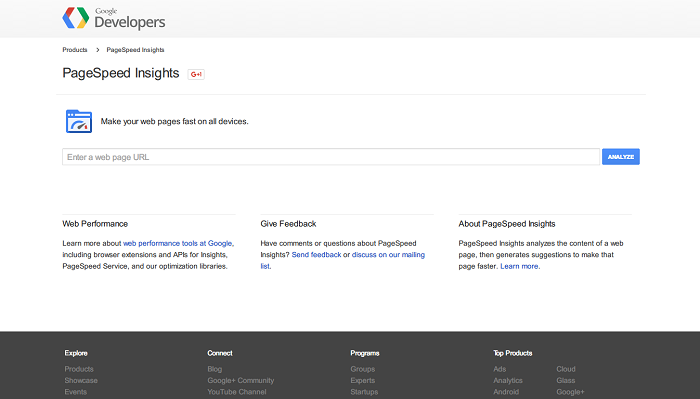Click the Send feedback link
Image resolution: width=700 pixels, height=399 pixels.
pyautogui.click(x=316, y=255)
